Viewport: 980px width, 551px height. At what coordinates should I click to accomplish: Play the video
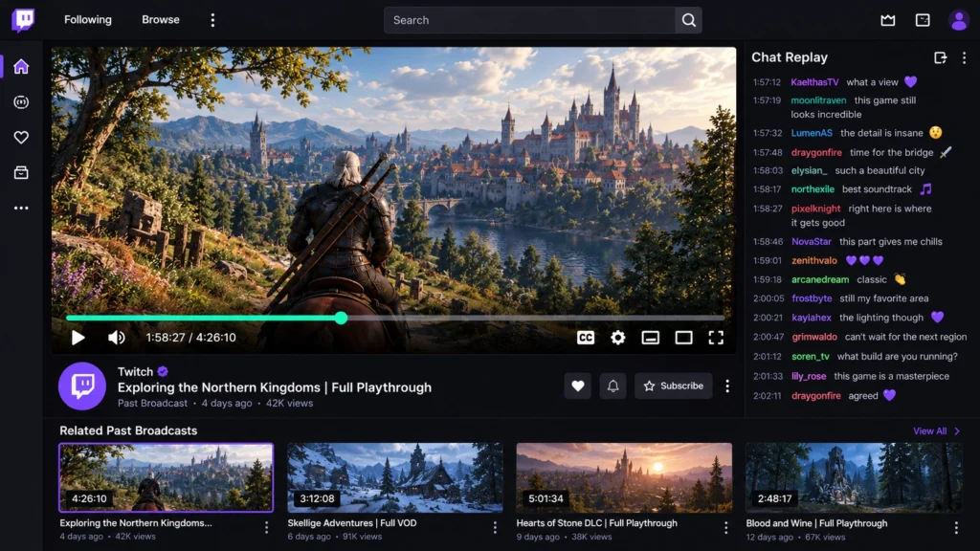78,338
